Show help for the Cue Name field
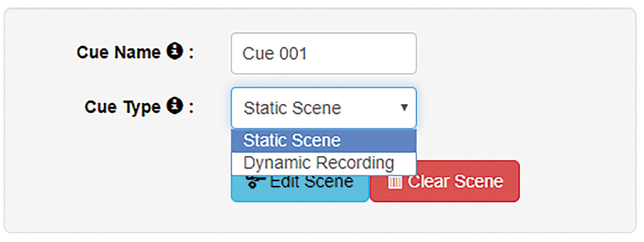This screenshot has width=644, height=242. 175,51
